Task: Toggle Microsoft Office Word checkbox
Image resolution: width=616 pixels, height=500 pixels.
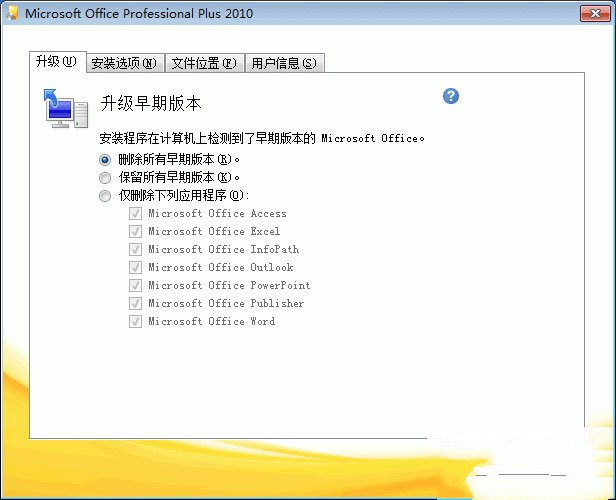Action: tap(135, 321)
